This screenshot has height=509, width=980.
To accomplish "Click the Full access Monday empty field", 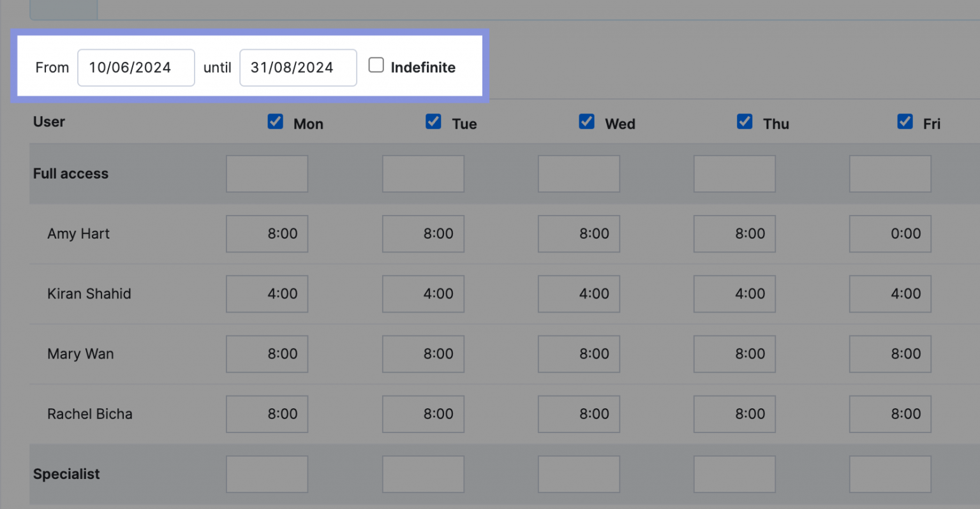I will (267, 173).
